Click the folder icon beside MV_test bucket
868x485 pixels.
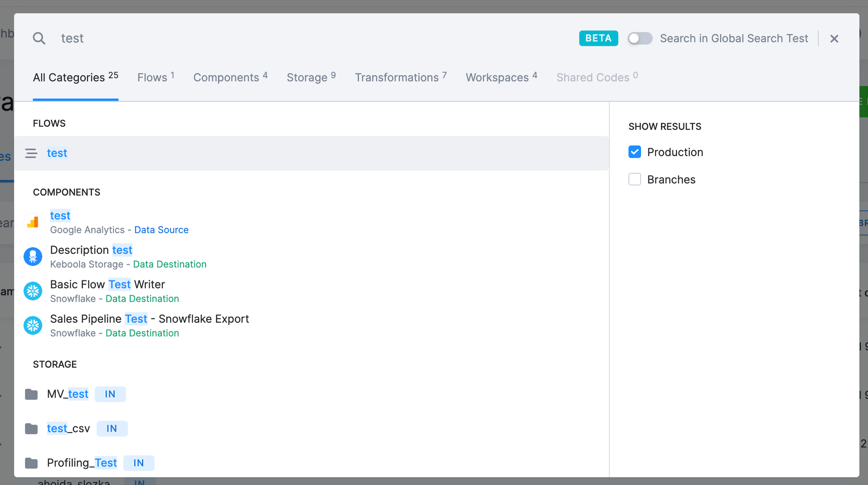coord(32,394)
